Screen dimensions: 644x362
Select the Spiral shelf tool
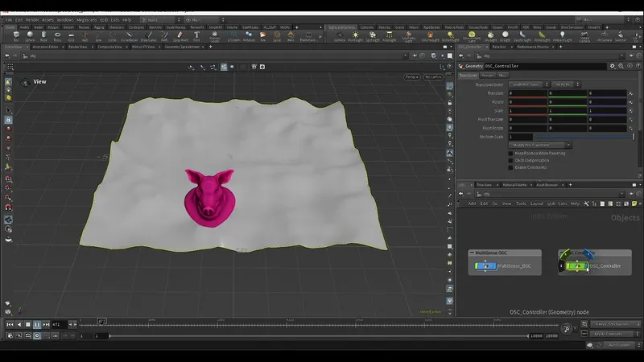click(x=277, y=36)
